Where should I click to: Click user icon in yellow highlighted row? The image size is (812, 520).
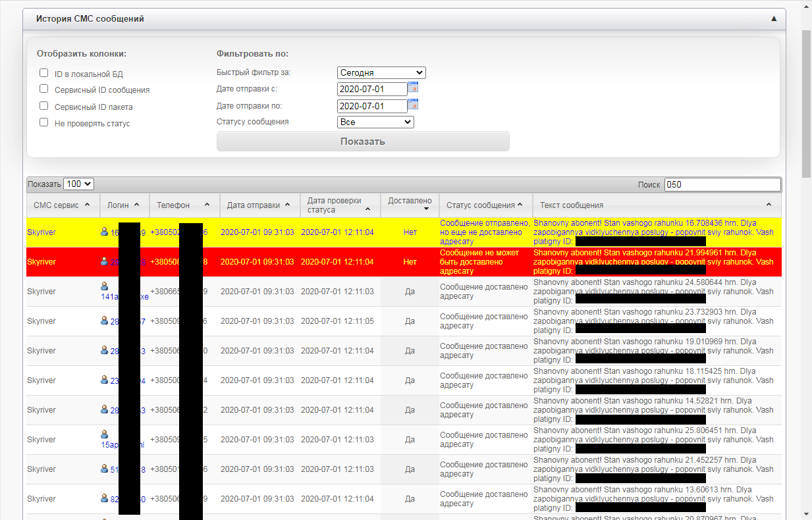point(104,232)
